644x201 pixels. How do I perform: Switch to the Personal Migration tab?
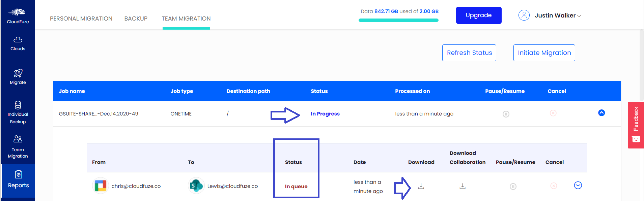81,19
